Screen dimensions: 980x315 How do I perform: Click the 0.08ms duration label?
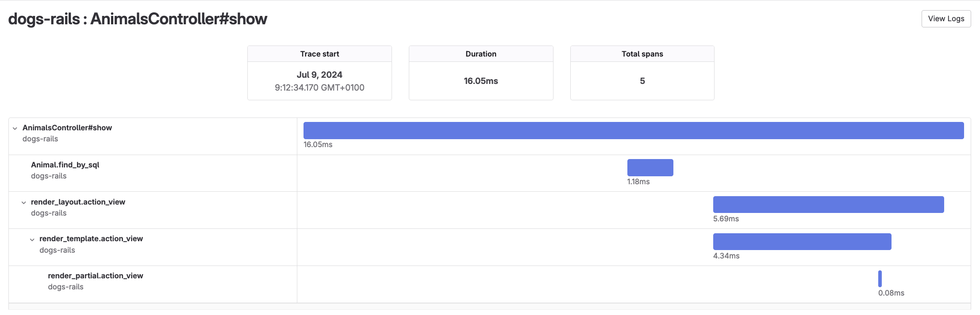coord(891,293)
